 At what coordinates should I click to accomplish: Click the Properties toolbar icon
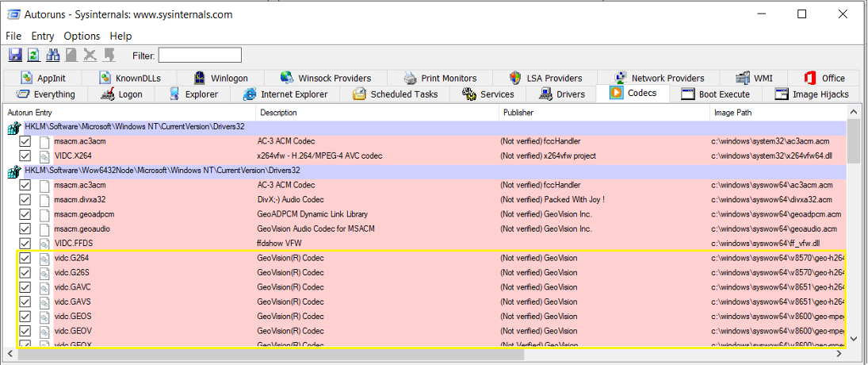click(x=71, y=54)
